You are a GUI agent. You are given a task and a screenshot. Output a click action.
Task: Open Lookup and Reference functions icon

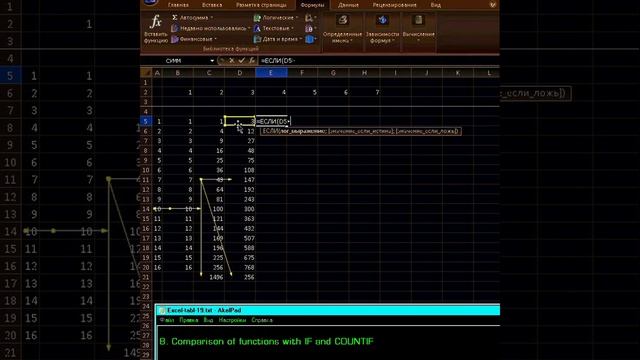(x=309, y=18)
